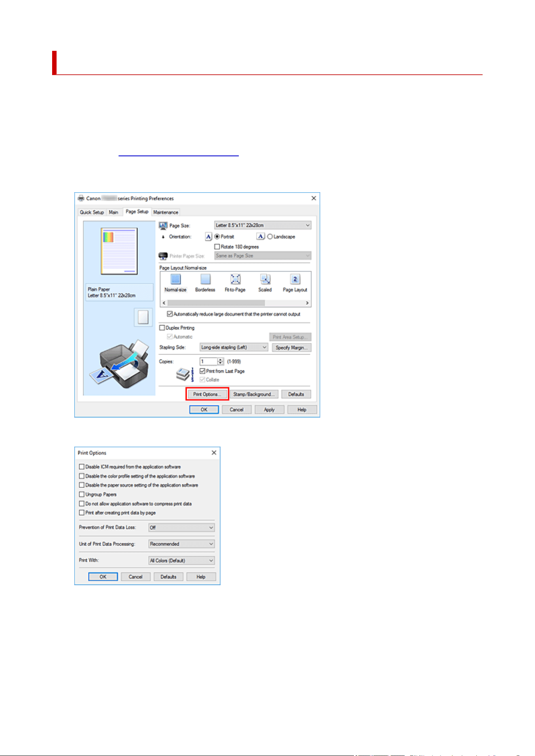Enable Duplex Printing checkbox

(162, 328)
